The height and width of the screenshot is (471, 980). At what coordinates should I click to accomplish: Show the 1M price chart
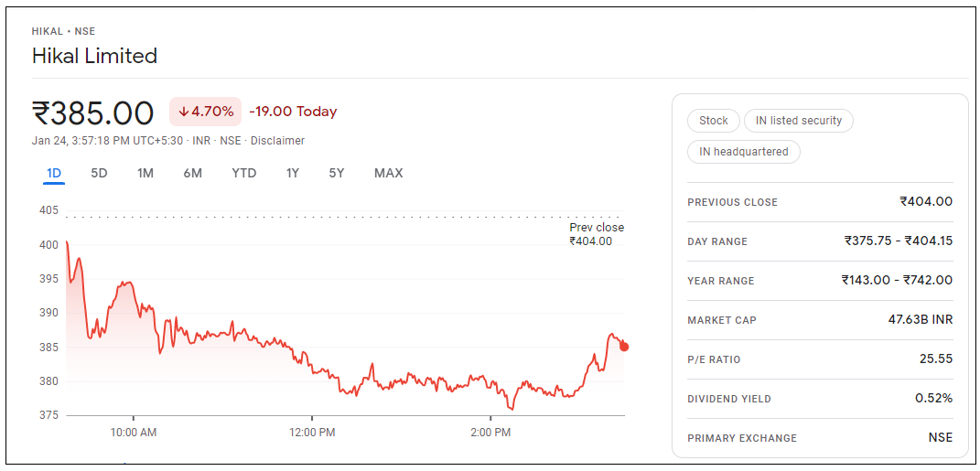pyautogui.click(x=145, y=173)
